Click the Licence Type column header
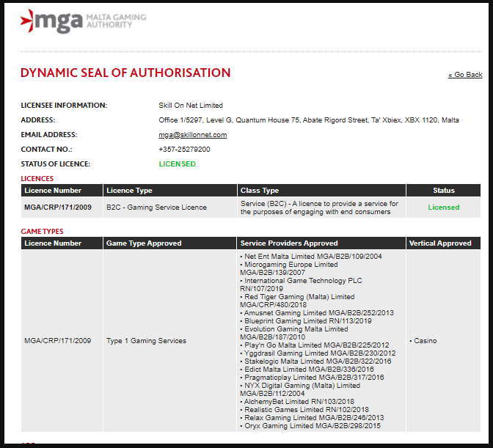 [169, 191]
